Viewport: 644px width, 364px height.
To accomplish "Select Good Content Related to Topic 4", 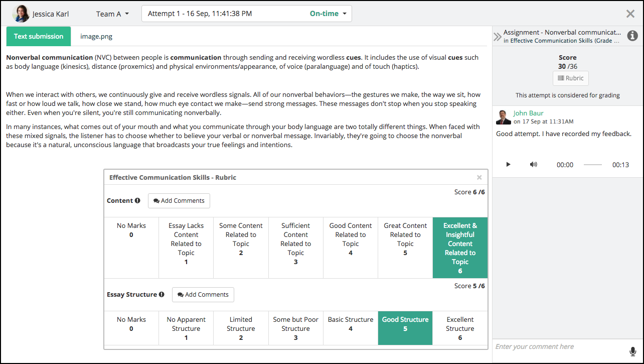I will point(351,248).
